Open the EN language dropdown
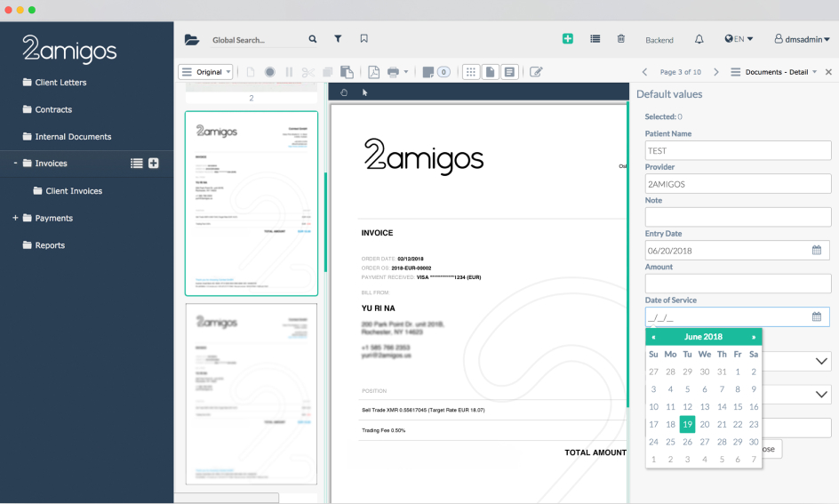This screenshot has height=504, width=839. tap(739, 39)
